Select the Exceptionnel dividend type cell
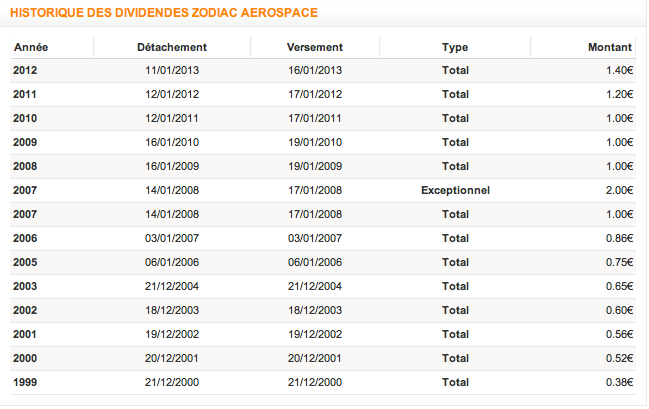Screen dimensions: 649x409 [455, 190]
